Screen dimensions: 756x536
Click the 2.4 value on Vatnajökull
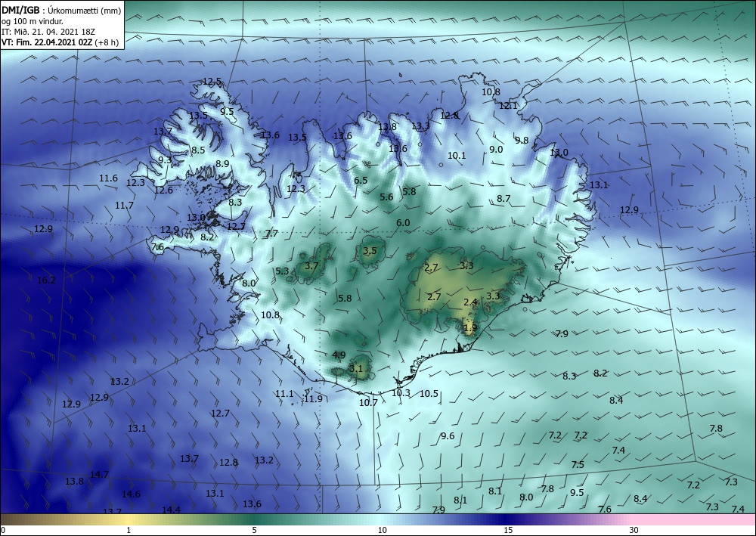(x=470, y=302)
